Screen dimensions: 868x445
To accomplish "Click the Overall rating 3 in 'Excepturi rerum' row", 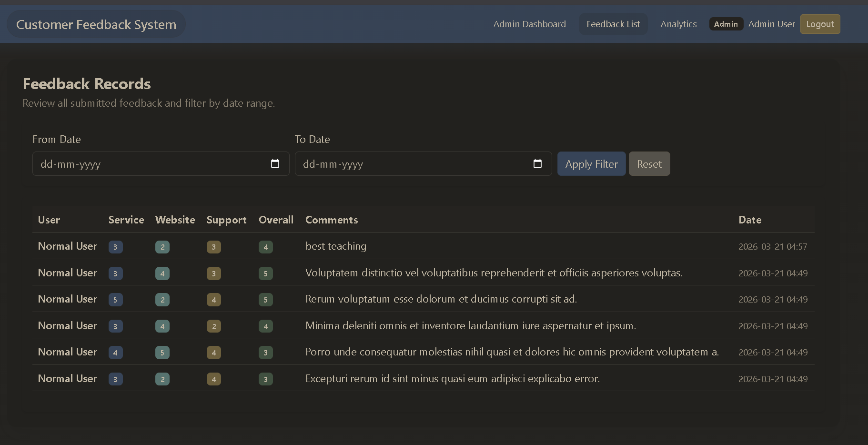I will tap(266, 379).
